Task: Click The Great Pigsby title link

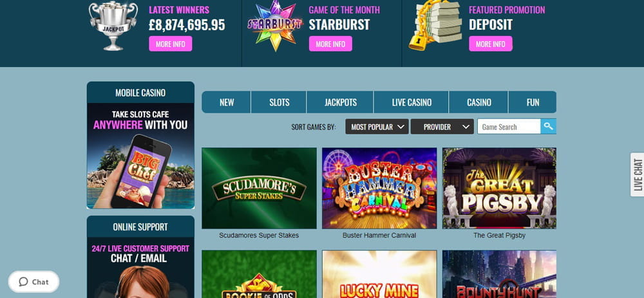Action: 500,236
